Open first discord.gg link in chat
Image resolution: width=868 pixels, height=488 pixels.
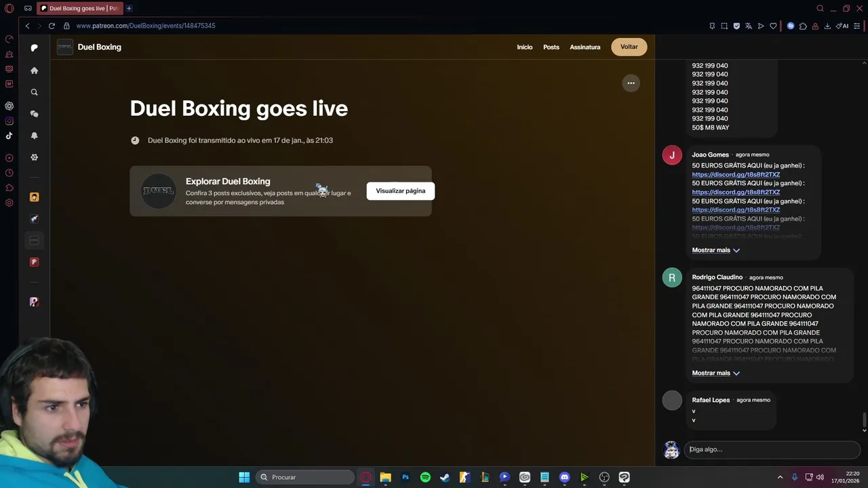point(736,174)
